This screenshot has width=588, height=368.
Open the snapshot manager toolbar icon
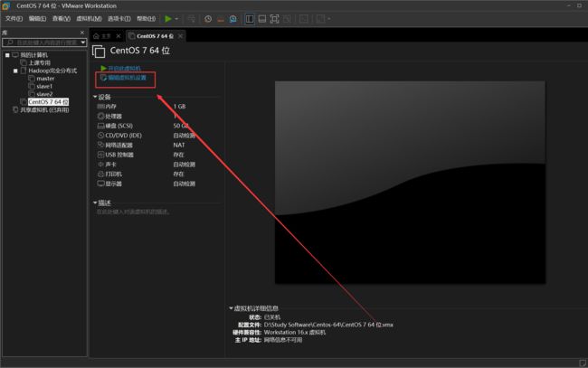[x=232, y=19]
